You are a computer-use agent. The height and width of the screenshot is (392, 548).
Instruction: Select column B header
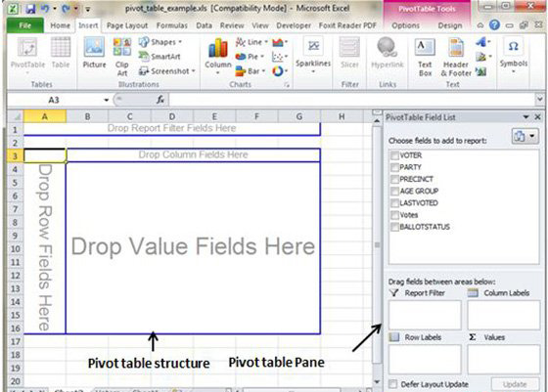[87, 116]
